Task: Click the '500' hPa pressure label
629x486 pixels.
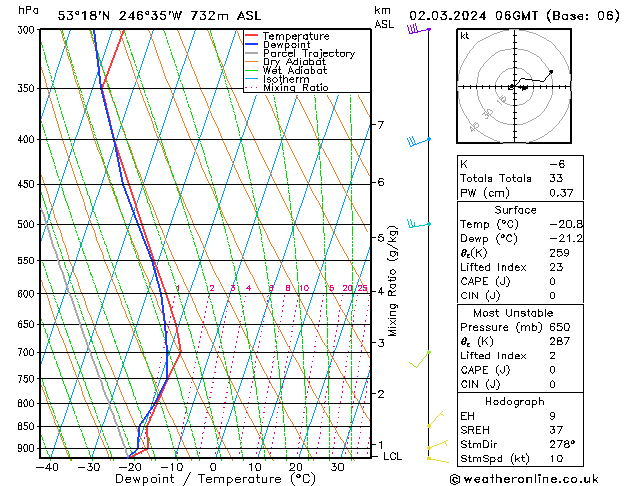Action: tap(28, 224)
